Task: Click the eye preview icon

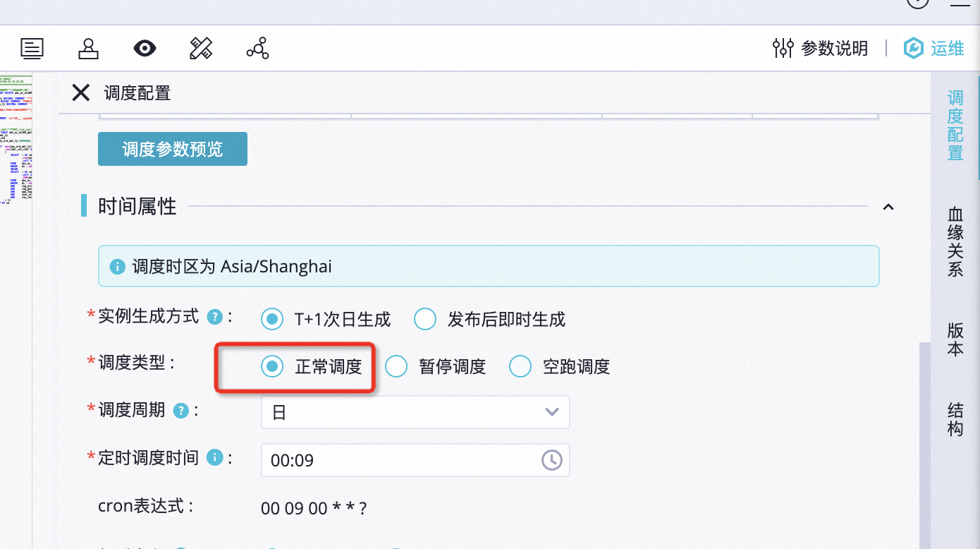Action: (145, 49)
